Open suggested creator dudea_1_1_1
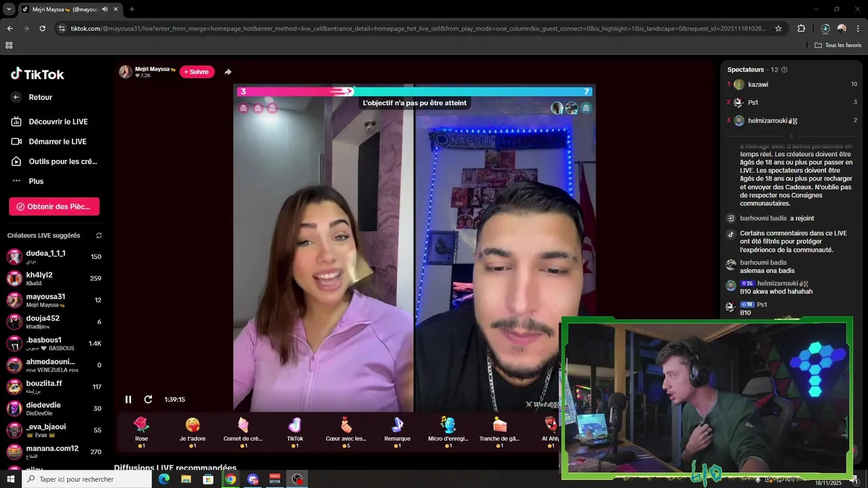The height and width of the screenshot is (488, 868). 54,257
